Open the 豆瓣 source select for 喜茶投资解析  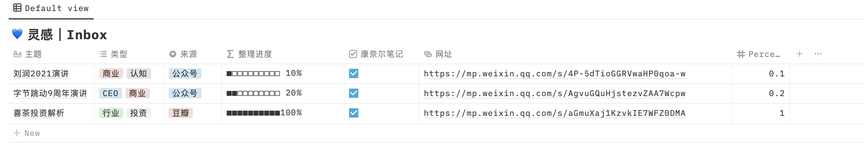(180, 113)
